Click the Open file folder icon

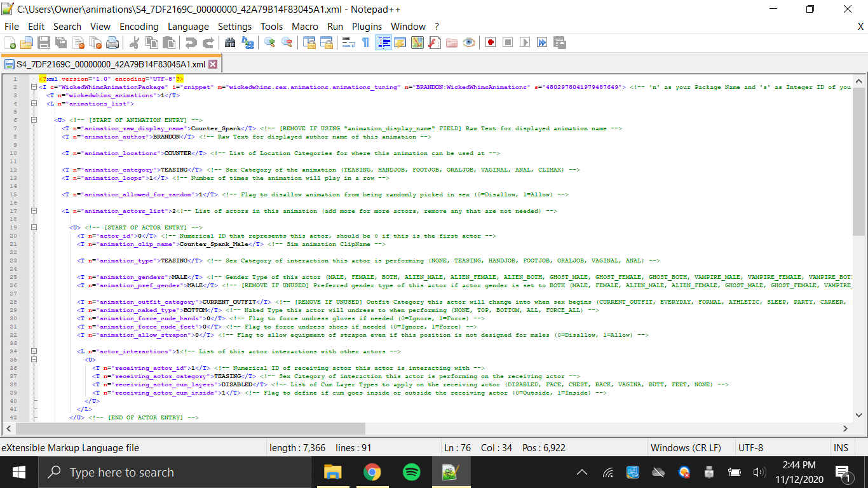(26, 43)
